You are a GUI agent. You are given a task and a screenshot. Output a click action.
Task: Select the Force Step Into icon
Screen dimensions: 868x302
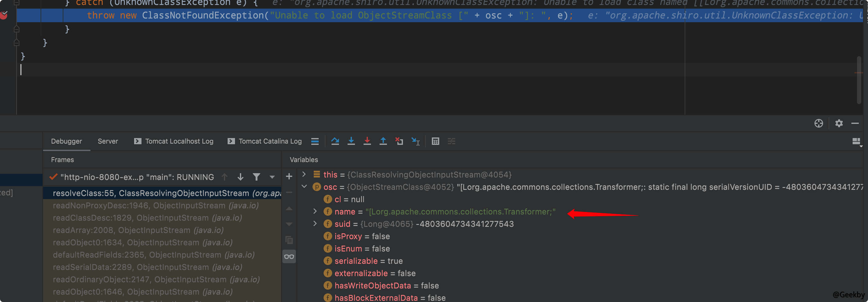tap(367, 141)
